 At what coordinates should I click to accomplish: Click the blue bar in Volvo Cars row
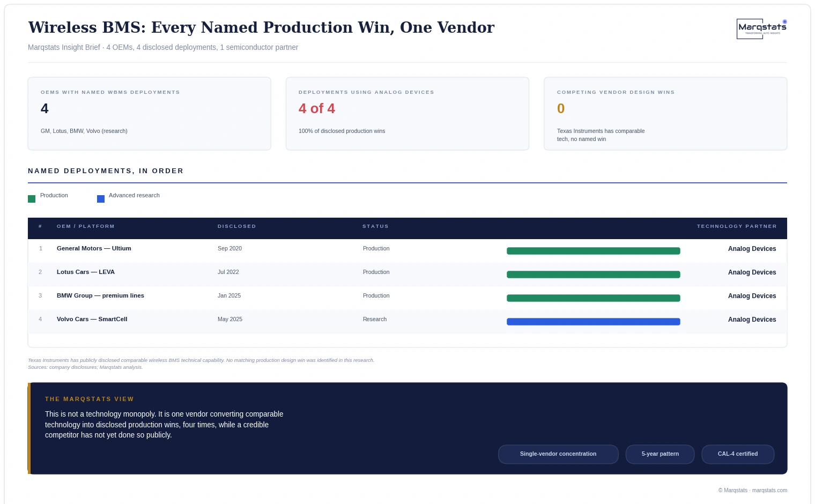pyautogui.click(x=594, y=322)
